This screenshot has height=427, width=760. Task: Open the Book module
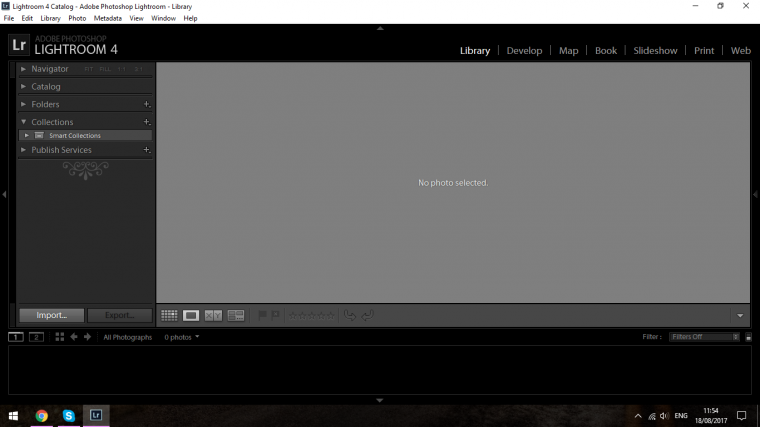tap(606, 50)
